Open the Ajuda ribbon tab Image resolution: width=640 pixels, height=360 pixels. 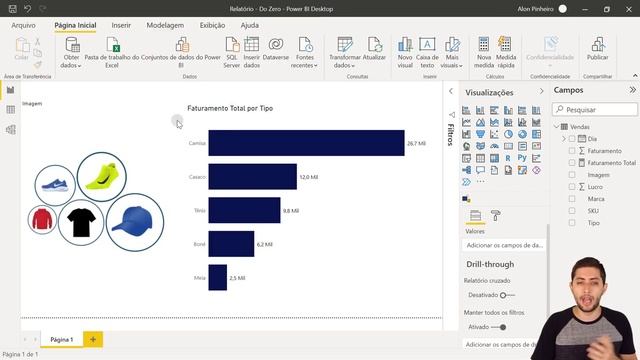(249, 25)
